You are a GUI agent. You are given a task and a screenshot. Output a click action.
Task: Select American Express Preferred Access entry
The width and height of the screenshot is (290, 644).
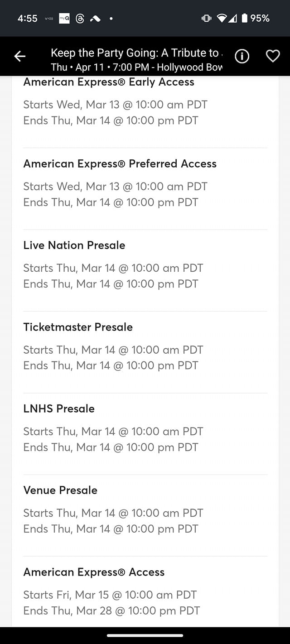click(x=120, y=163)
